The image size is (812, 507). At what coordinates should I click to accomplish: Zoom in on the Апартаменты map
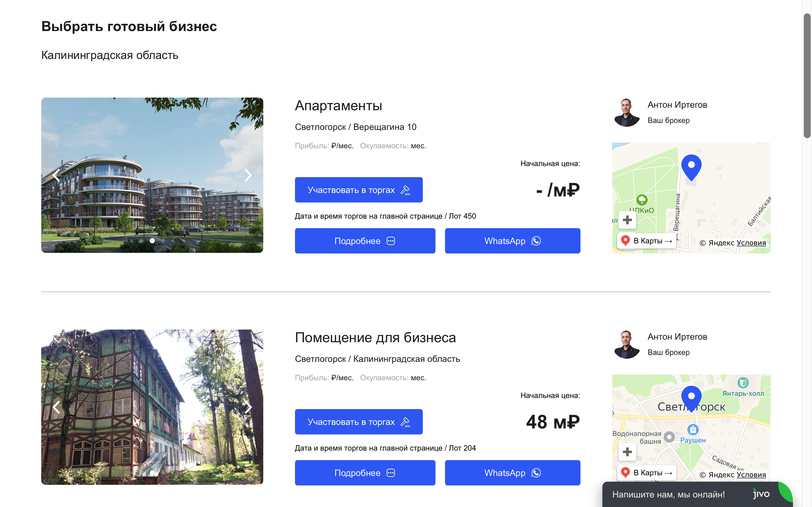627,220
